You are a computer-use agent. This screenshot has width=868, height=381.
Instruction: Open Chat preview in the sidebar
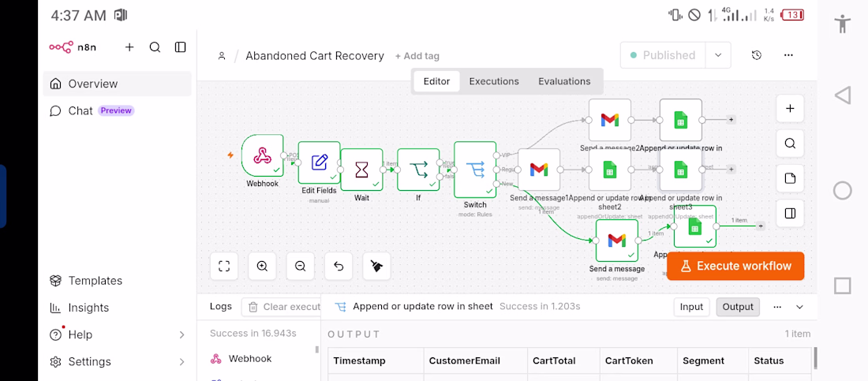click(x=118, y=110)
